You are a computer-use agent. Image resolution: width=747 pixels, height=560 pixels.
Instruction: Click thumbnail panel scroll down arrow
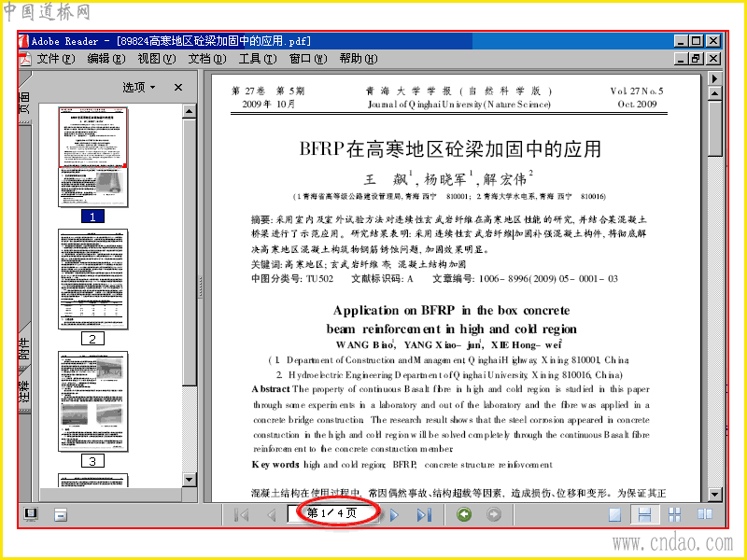pos(190,480)
